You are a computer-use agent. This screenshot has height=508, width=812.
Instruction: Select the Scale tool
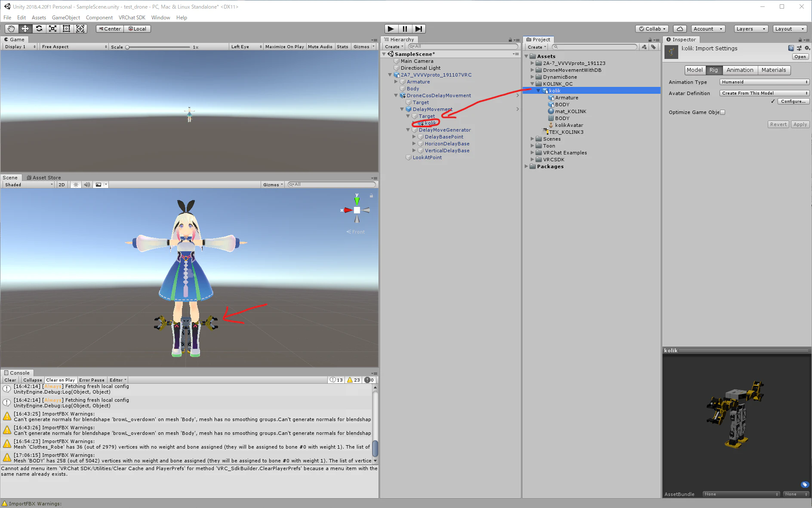(x=52, y=29)
